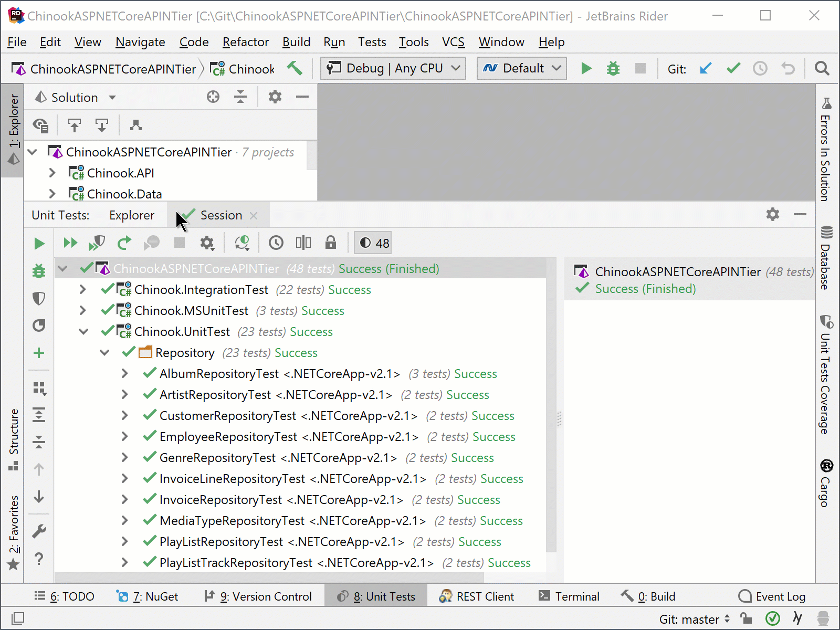This screenshot has width=840, height=630.
Task: Cover unit tests with shield icon
Action: pos(97,243)
